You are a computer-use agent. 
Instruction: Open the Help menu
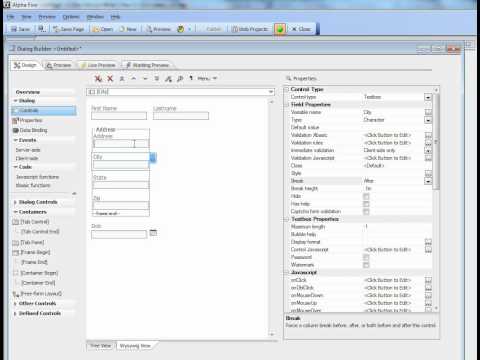click(115, 17)
